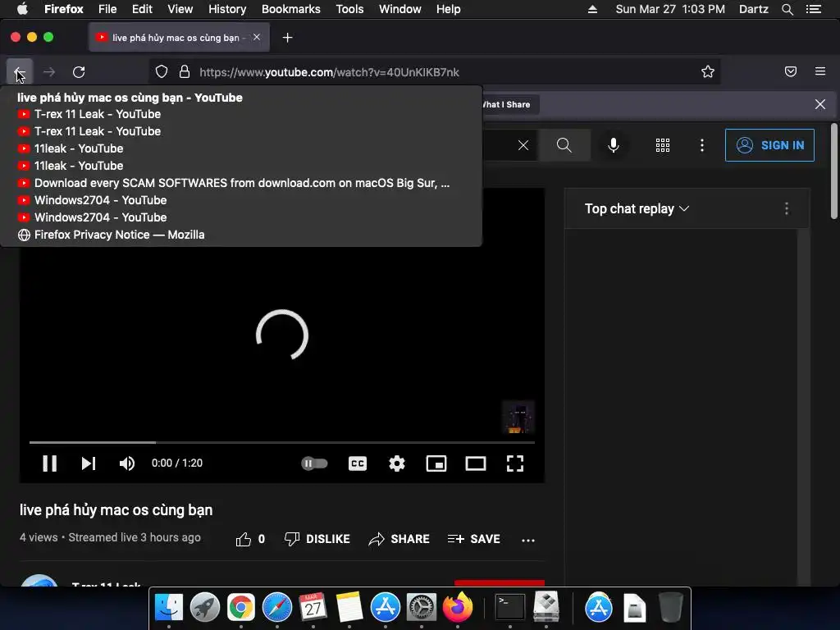Pause the video
The height and width of the screenshot is (630, 840).
(50, 463)
